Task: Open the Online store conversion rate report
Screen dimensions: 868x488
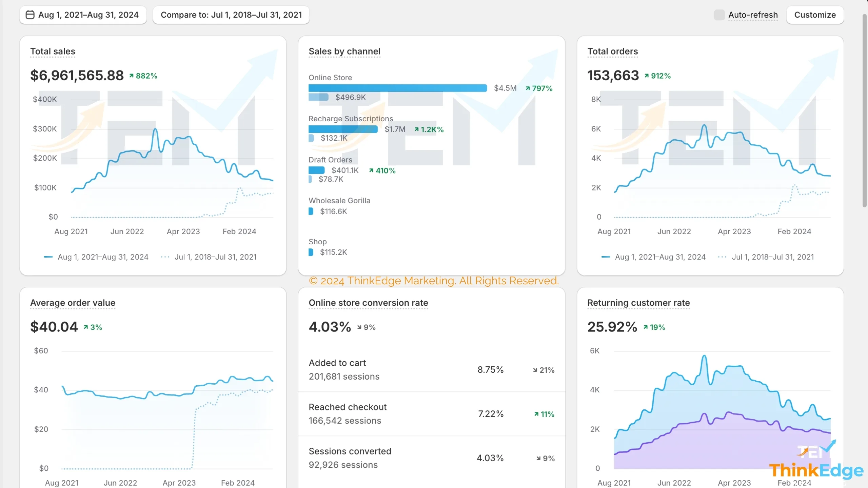Action: 368,303
